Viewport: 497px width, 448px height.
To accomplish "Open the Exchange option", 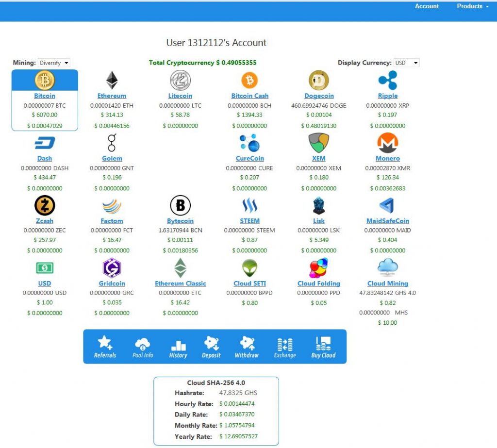I will 285,347.
